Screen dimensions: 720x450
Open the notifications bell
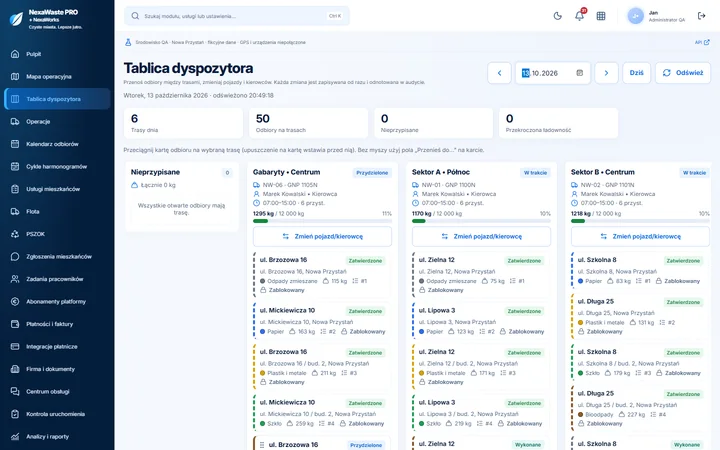(x=579, y=16)
